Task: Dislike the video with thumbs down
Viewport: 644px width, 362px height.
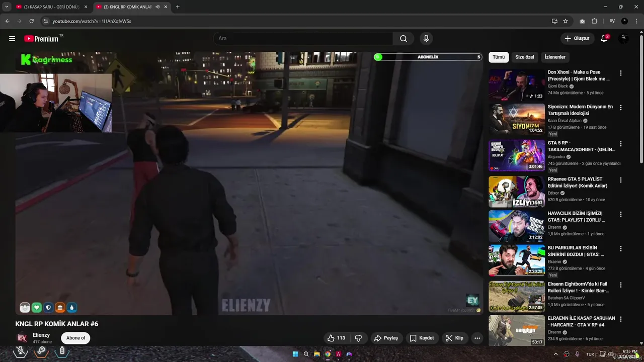Action: click(x=358, y=338)
